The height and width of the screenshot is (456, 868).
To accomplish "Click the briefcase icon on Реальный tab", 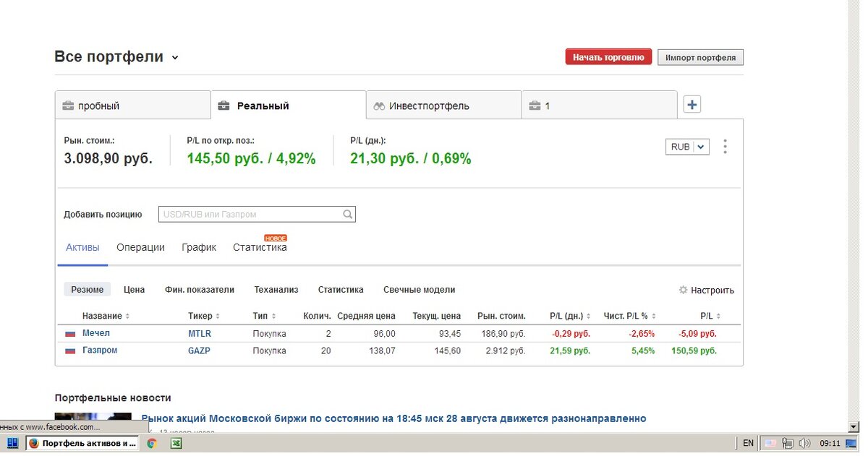I will (x=224, y=106).
